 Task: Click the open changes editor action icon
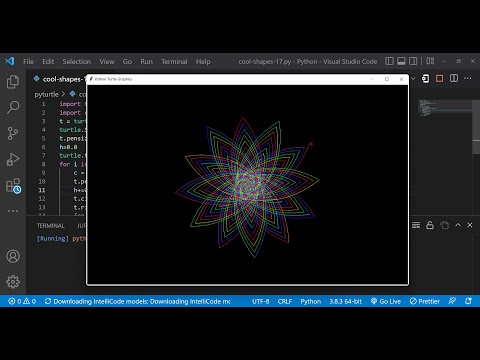coord(426,79)
